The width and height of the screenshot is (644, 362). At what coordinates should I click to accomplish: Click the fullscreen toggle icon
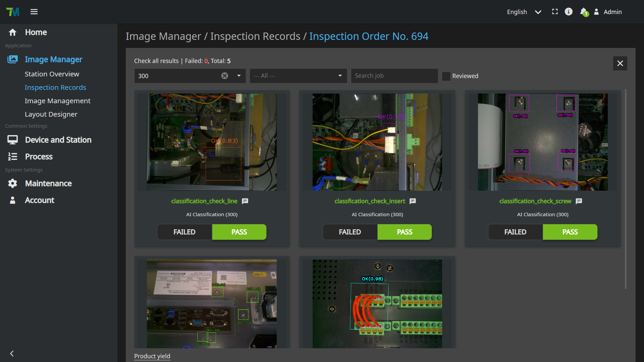[x=555, y=12]
